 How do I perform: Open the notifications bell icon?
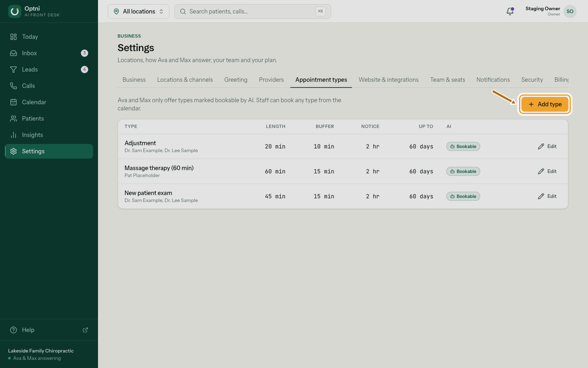click(510, 11)
